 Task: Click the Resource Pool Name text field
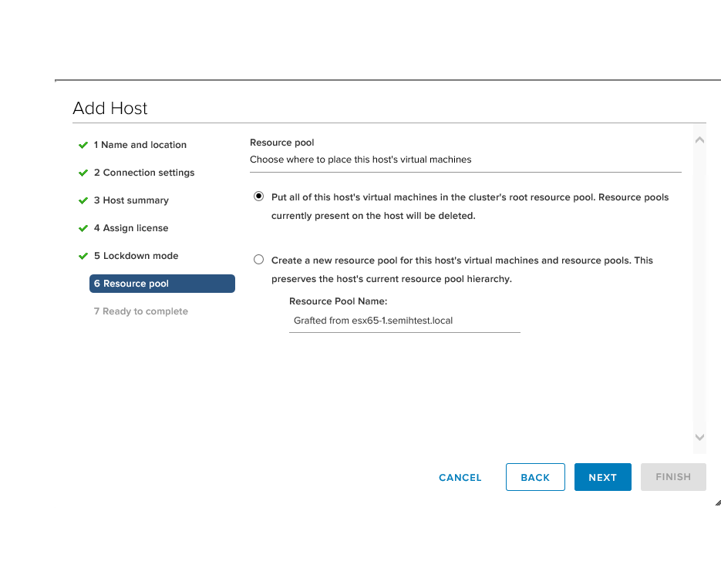coord(404,321)
